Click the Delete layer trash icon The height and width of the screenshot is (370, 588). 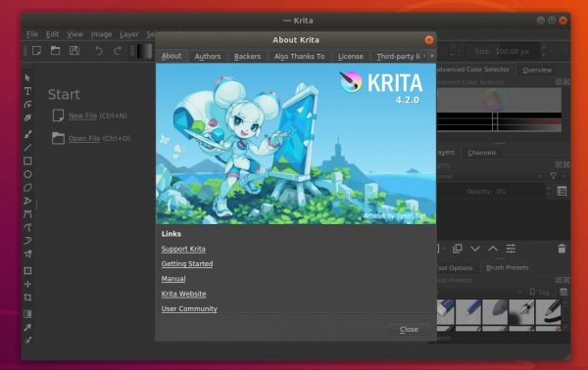tap(562, 249)
